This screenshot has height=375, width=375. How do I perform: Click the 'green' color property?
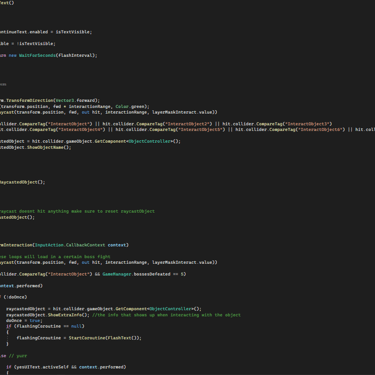138,106
